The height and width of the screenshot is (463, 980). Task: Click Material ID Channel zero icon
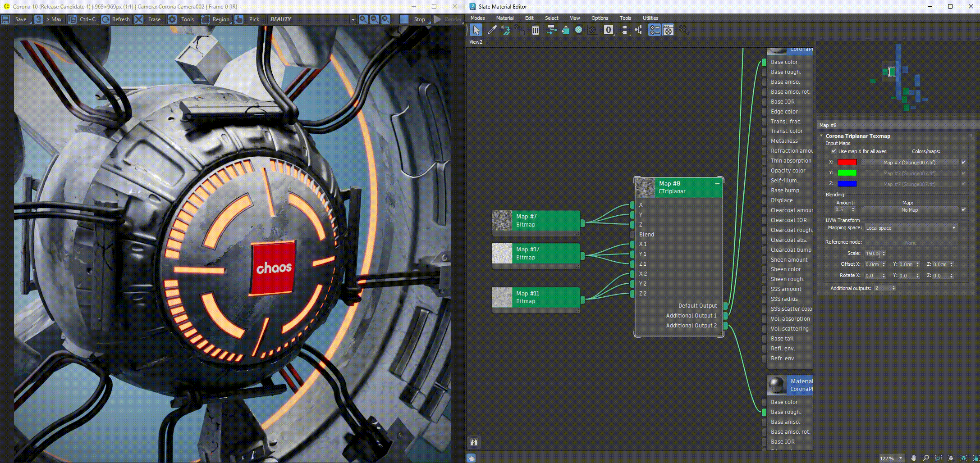[609, 30]
